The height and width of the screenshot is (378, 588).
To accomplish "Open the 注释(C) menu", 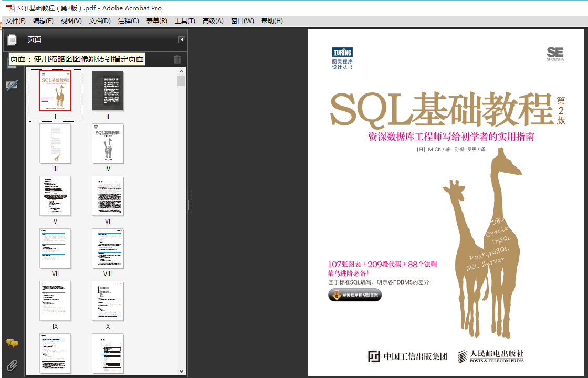I will click(x=128, y=21).
